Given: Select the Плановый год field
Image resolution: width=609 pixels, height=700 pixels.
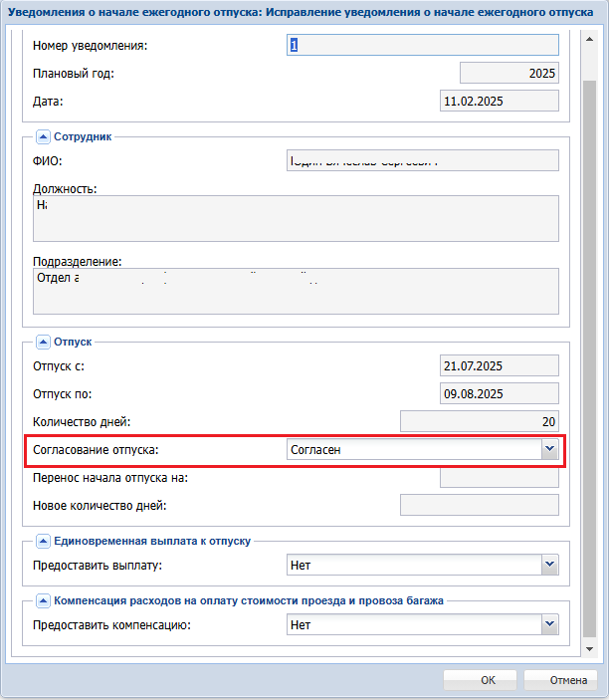Looking at the screenshot, I should click(508, 73).
